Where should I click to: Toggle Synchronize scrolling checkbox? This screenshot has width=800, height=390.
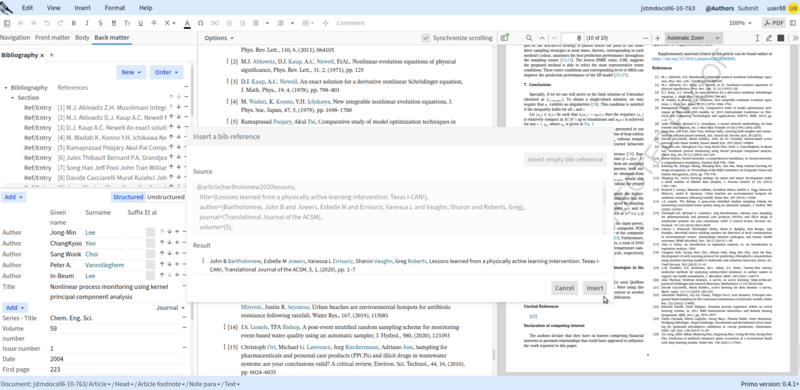(426, 38)
